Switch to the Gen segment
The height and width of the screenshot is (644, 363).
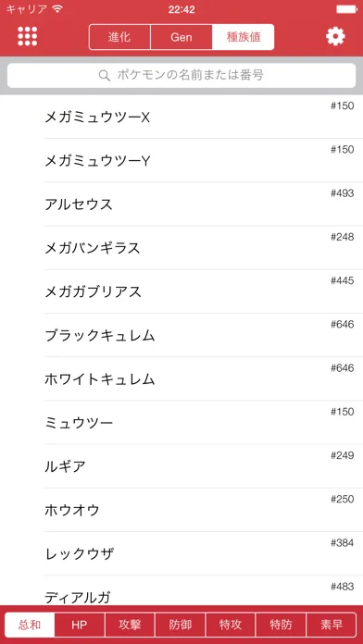(181, 37)
